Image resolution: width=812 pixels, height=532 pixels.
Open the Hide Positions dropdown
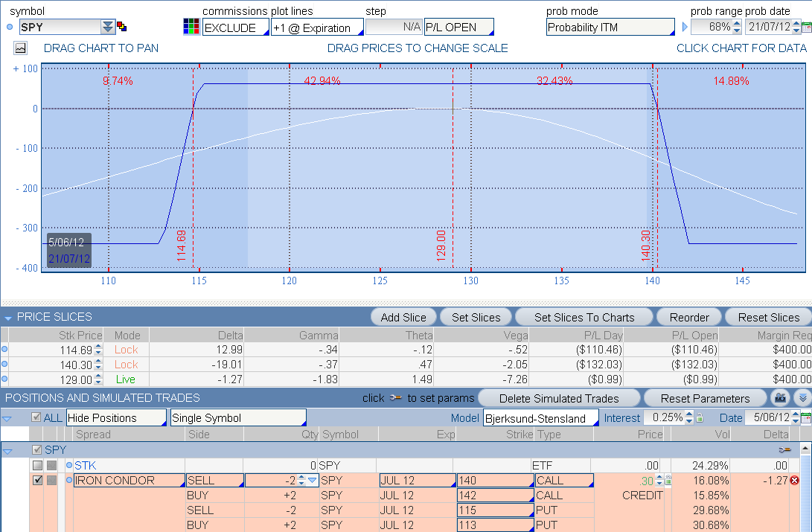pos(116,417)
